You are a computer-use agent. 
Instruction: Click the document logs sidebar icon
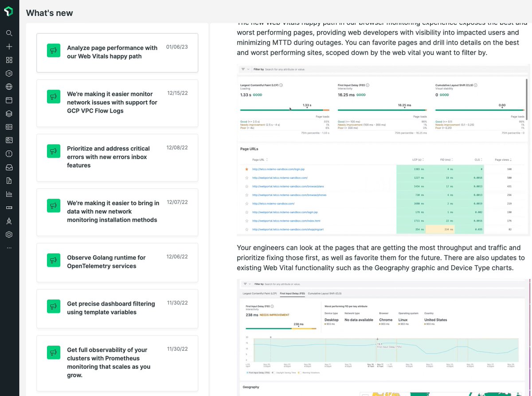coord(9,180)
